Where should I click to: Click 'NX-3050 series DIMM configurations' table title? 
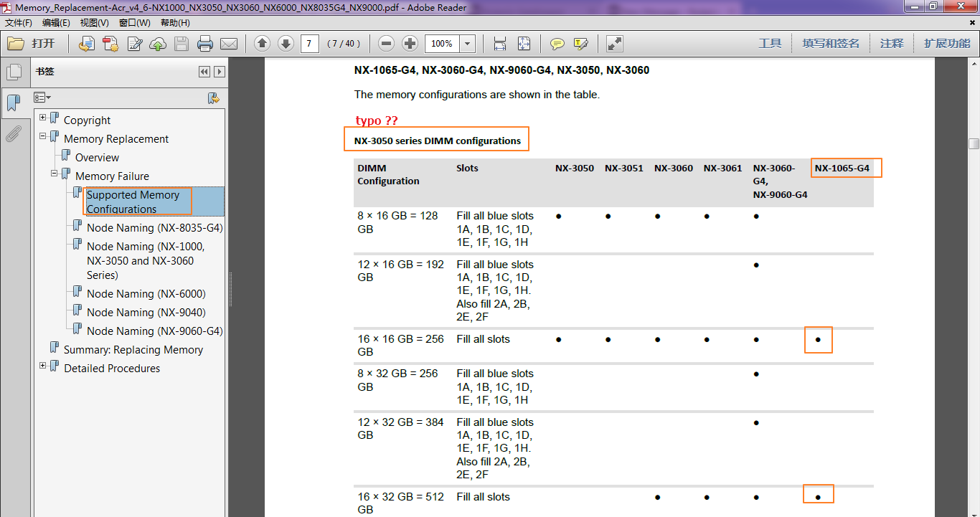(437, 141)
